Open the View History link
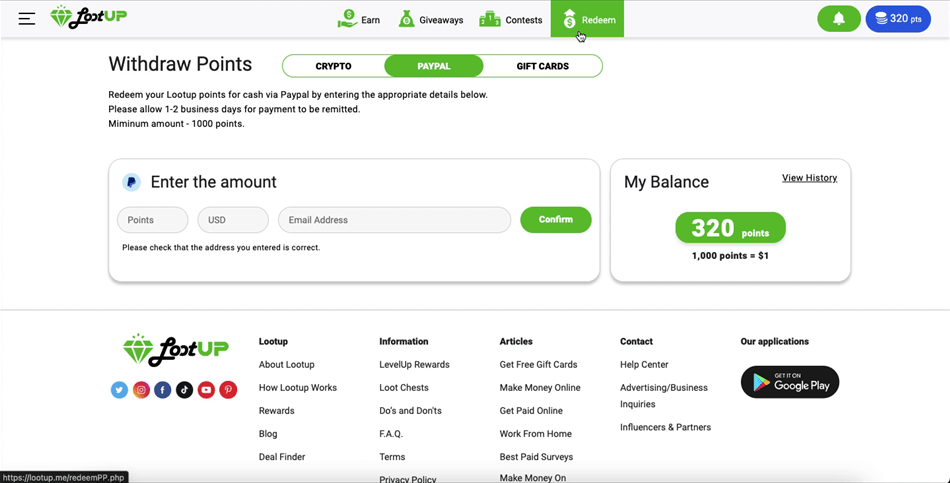 [809, 178]
